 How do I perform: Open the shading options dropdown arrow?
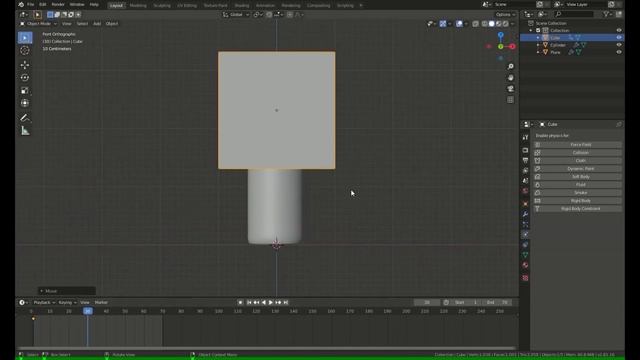[x=513, y=24]
